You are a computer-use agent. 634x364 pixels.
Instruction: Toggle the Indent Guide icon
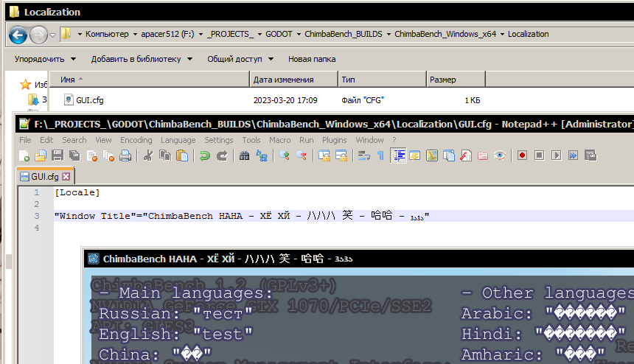click(398, 155)
